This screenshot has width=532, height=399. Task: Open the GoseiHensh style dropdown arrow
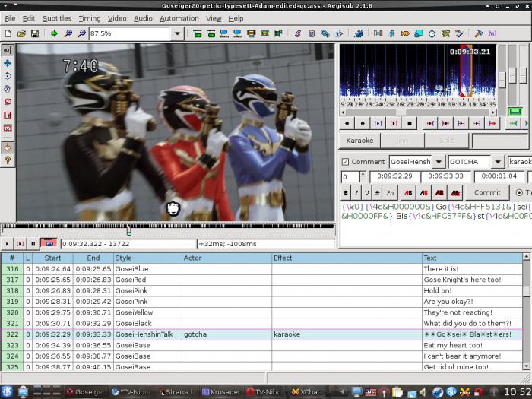[x=439, y=162]
